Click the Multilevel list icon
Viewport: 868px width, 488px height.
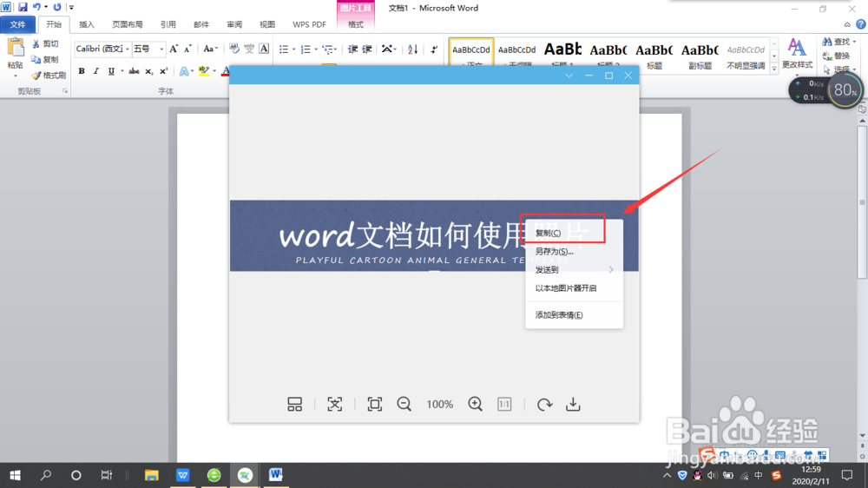coord(328,49)
